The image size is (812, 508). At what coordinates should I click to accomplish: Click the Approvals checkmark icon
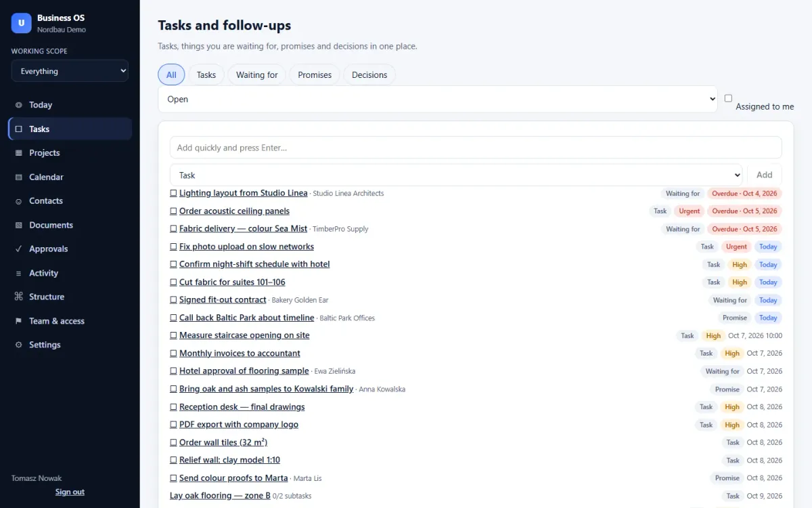pos(18,249)
